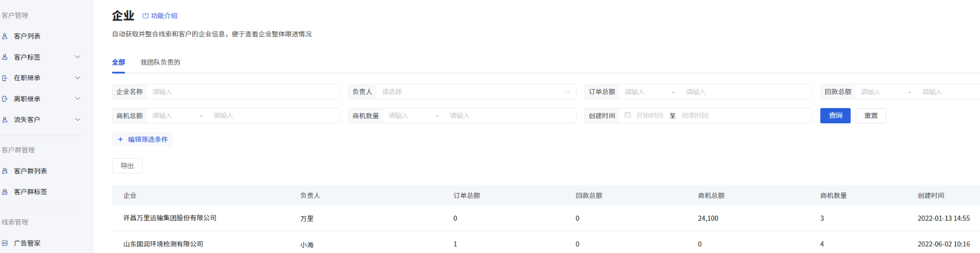Click owner name 小海
This screenshot has width=980, height=253.
307,245
